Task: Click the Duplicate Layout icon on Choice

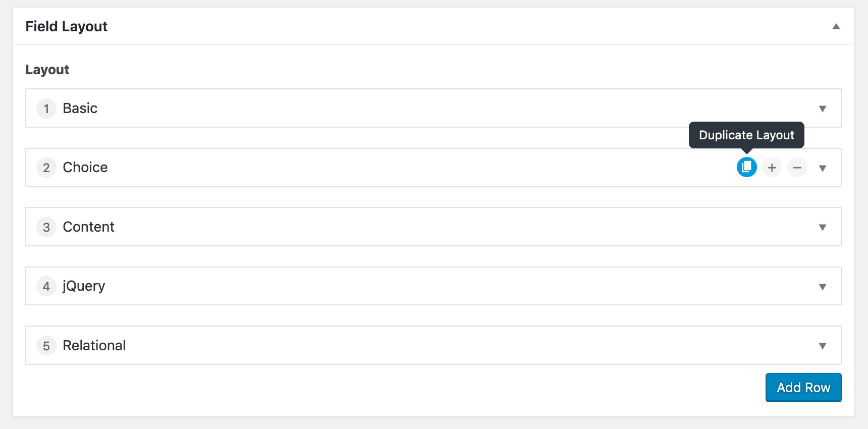Action: [746, 167]
